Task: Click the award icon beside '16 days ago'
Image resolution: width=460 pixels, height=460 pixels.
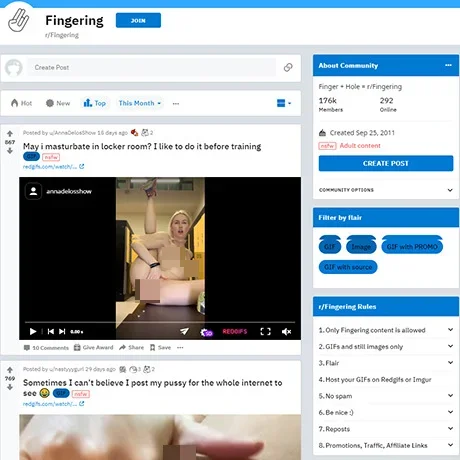Action: (134, 133)
